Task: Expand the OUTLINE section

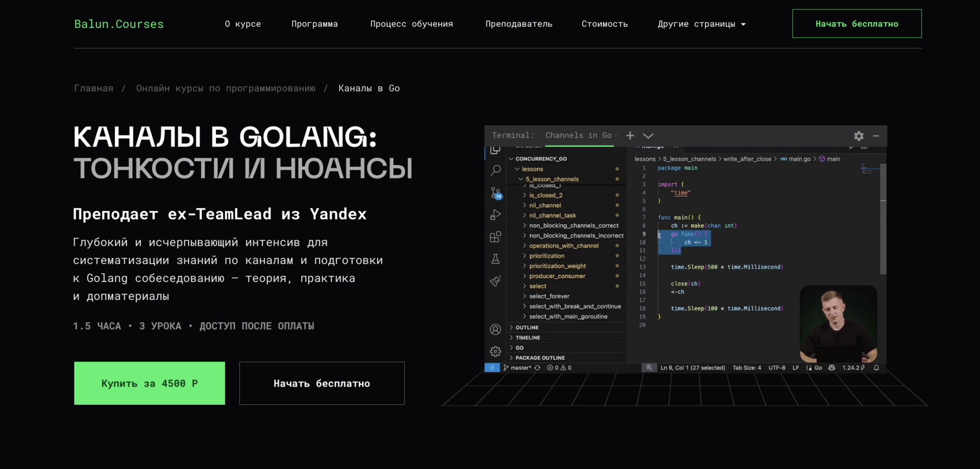Action: pyautogui.click(x=527, y=328)
